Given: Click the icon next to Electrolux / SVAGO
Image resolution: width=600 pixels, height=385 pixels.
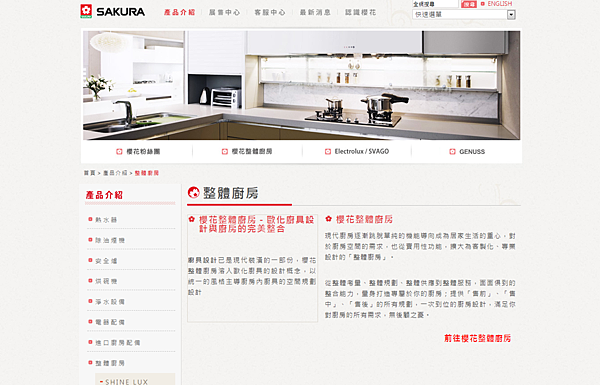Looking at the screenshot, I should [x=328, y=152].
